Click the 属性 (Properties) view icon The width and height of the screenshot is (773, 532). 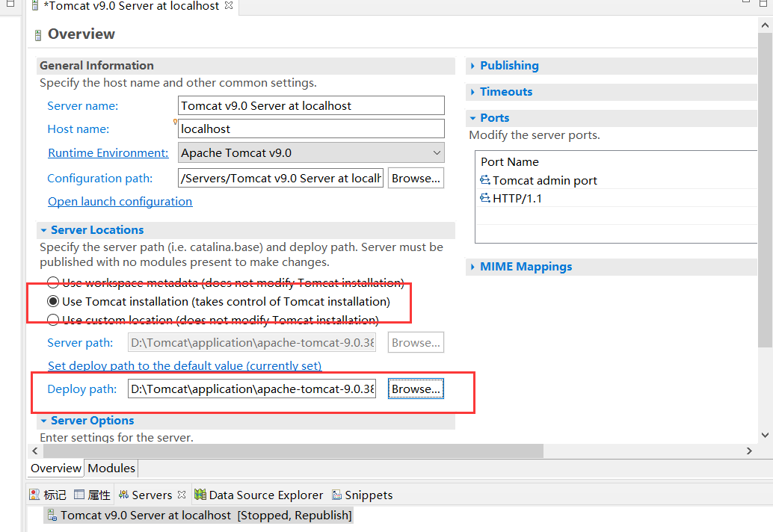point(79,495)
